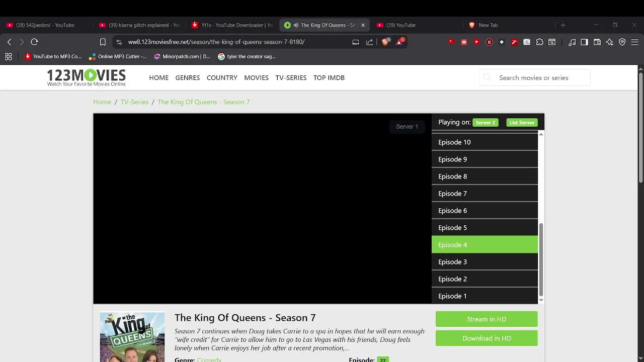Open Brave Rewards triangle icon
This screenshot has width=644, height=362.
pos(400,42)
